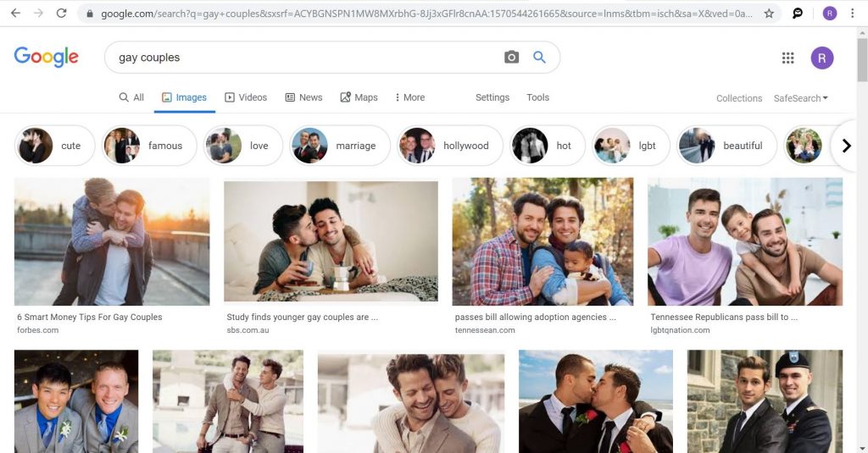868x453 pixels.
Task: Click the search box containing 'gay couples'
Action: pos(305,58)
